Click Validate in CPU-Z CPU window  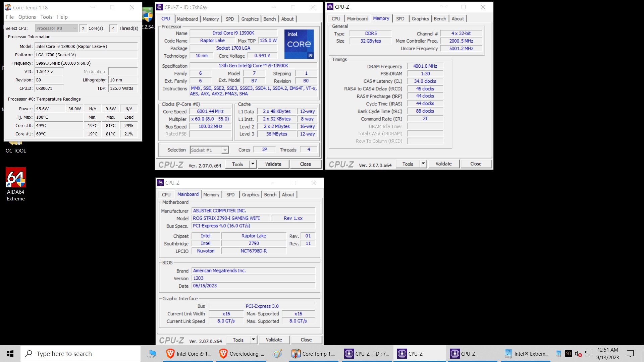pyautogui.click(x=273, y=164)
